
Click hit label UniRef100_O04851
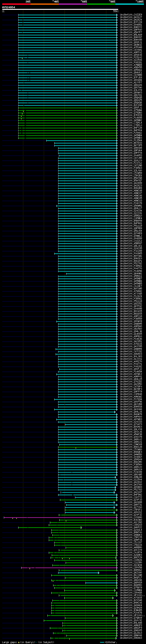(131, 25)
